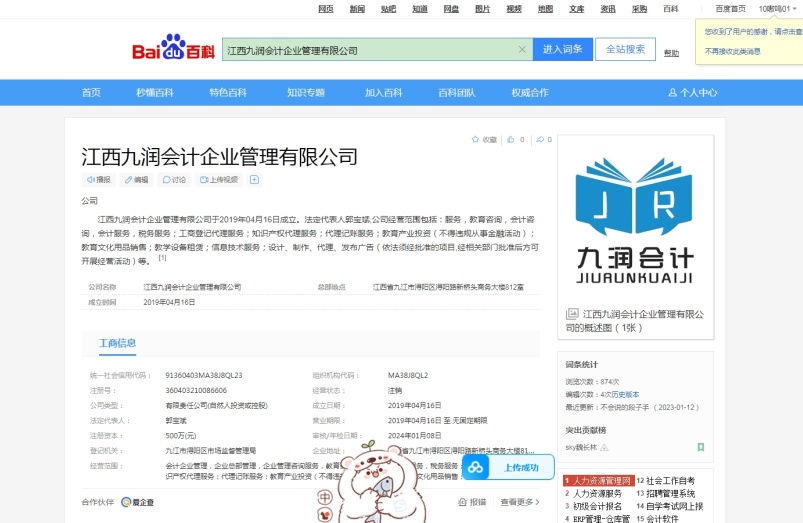Open the 历史版本 link
Screen dimensions: 803x523
(625, 394)
